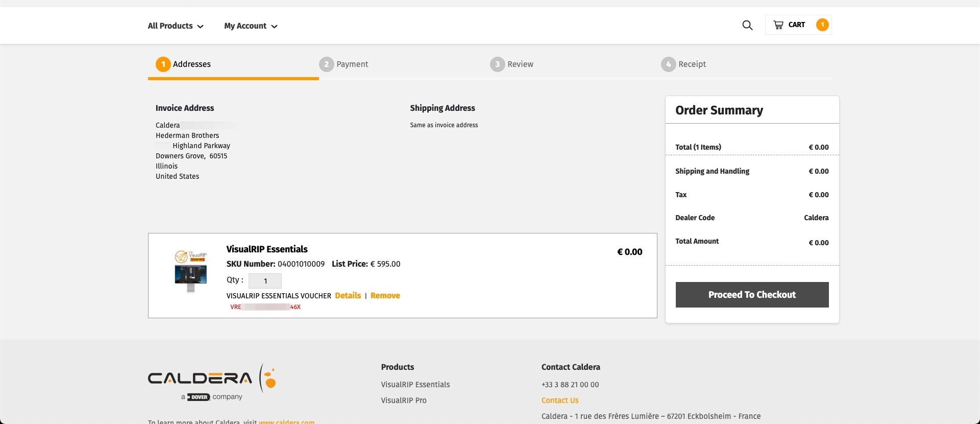Click the Shipping and Handling label
The image size is (980, 424).
point(713,171)
